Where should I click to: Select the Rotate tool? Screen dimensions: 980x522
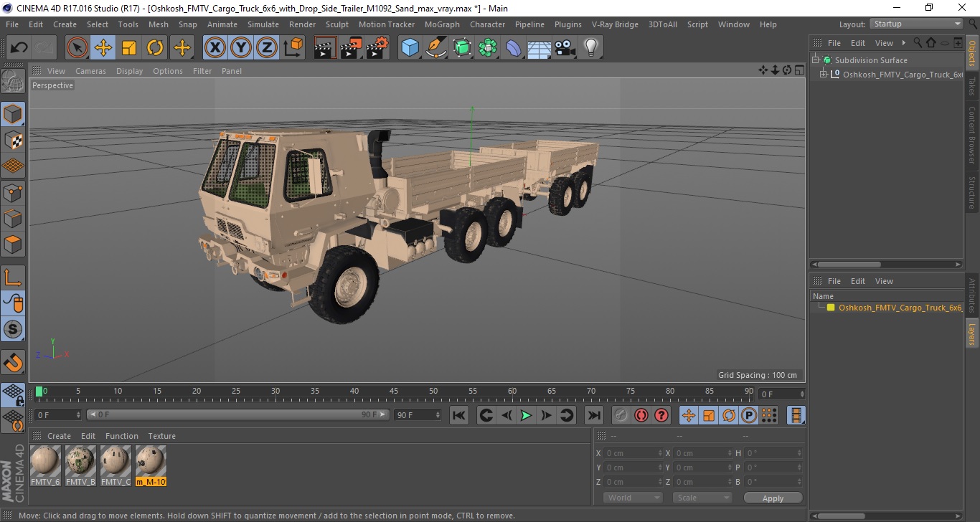(155, 48)
